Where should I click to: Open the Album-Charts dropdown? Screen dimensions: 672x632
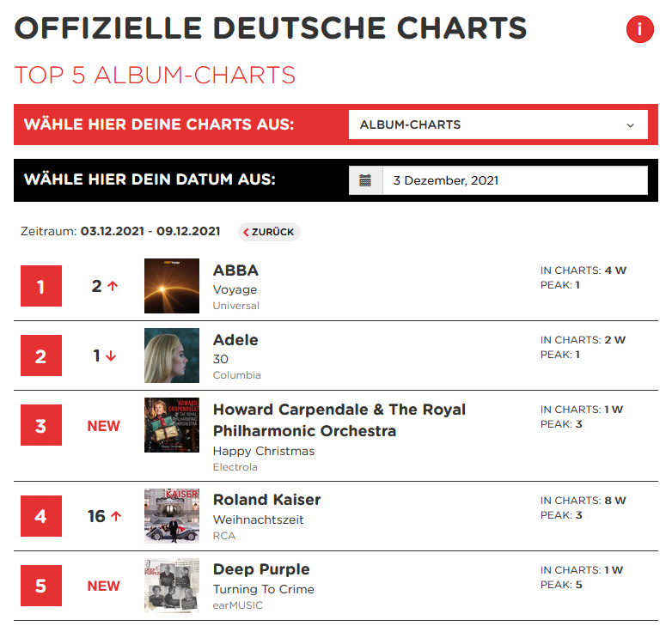coord(498,125)
